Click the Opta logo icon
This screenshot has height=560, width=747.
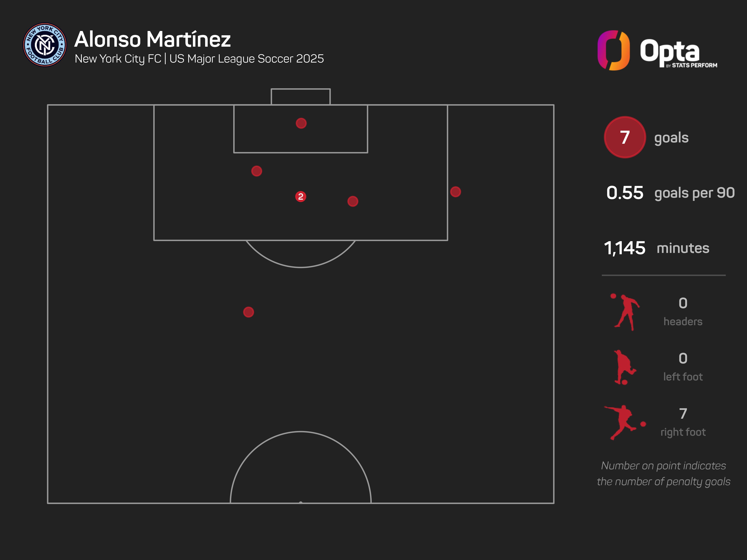click(613, 50)
